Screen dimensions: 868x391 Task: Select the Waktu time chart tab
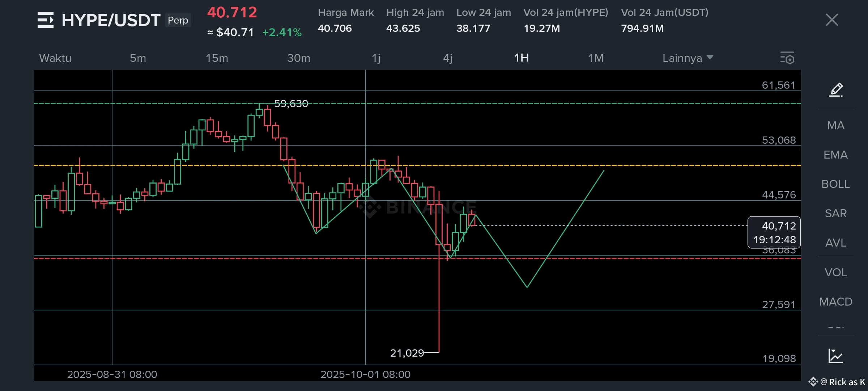(x=55, y=58)
